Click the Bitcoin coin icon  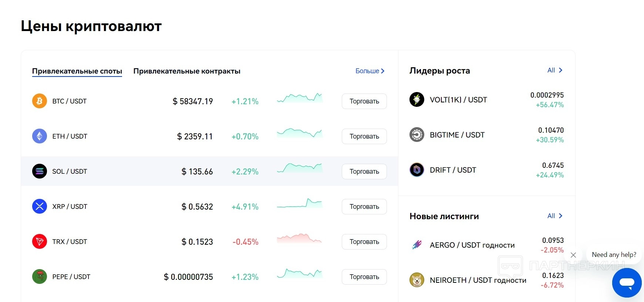pos(40,101)
